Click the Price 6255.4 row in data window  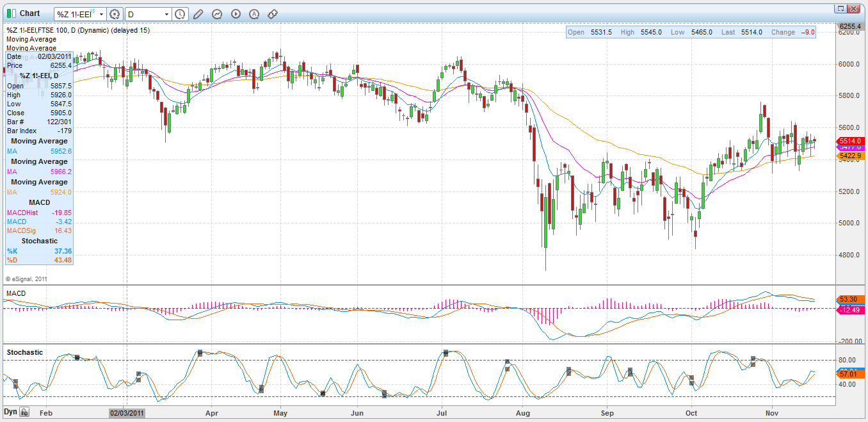click(39, 65)
